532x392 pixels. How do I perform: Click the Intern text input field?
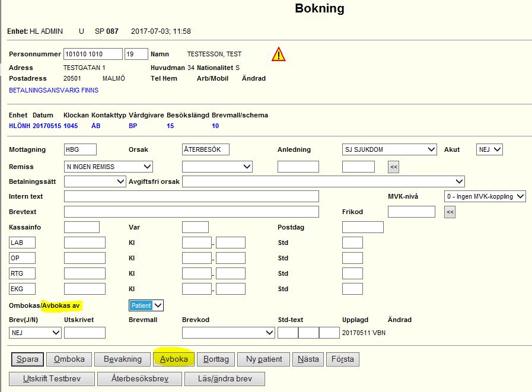[192, 196]
